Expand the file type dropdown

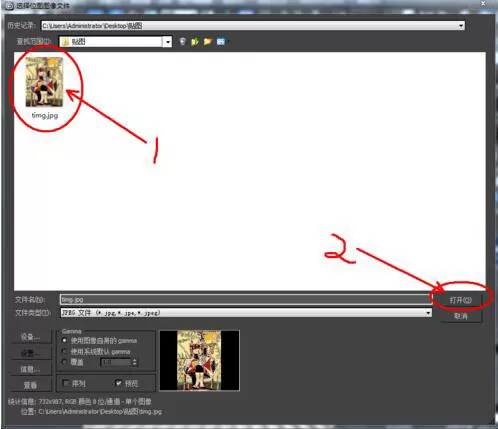pyautogui.click(x=428, y=313)
